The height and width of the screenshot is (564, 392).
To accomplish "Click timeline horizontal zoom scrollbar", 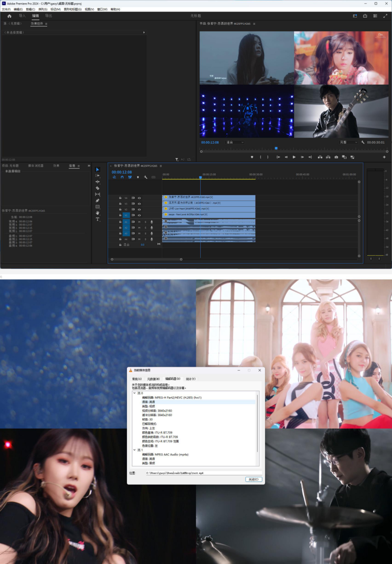I will [147, 259].
